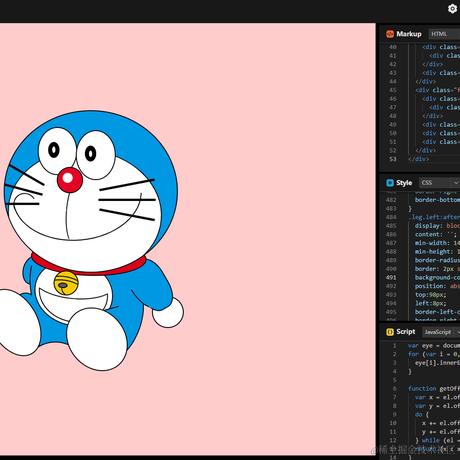Open settings with the gear icon
The image size is (460, 460).
(x=452, y=9)
